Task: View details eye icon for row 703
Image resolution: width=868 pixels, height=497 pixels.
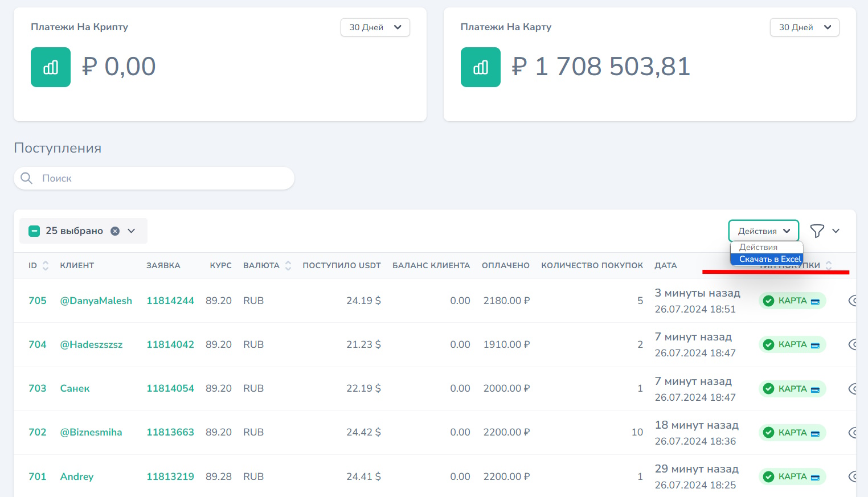Action: coord(853,389)
